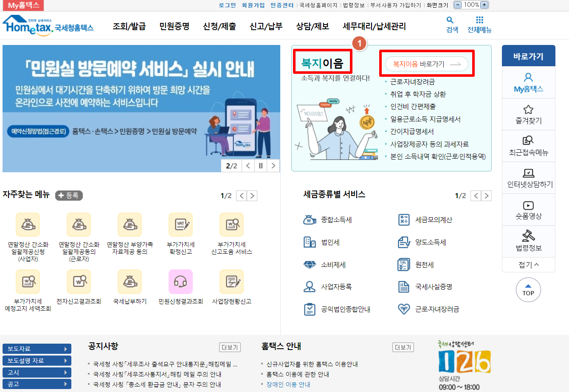This screenshot has width=569, height=392.
Task: Open the 세무대리/납세관리 menu
Action: pos(374,26)
